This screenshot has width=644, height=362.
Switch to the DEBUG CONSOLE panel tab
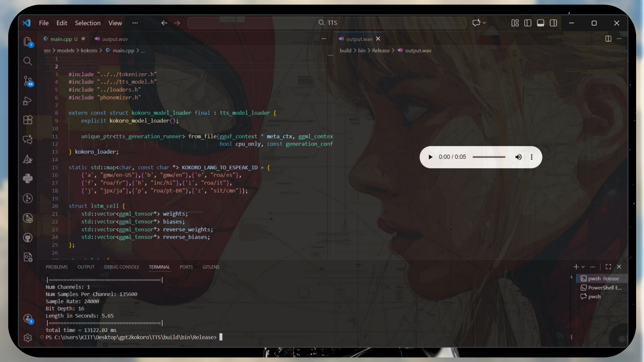pos(121,267)
